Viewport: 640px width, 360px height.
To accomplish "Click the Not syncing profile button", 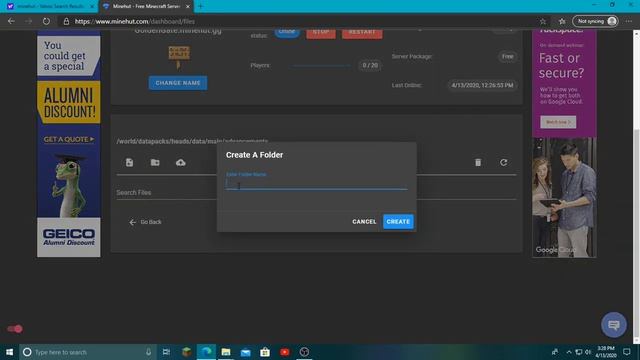I will [596, 21].
